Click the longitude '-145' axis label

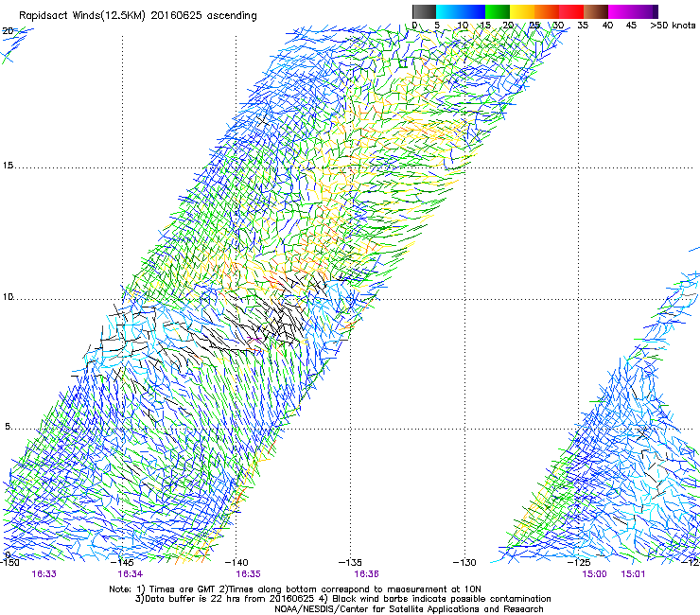(122, 562)
